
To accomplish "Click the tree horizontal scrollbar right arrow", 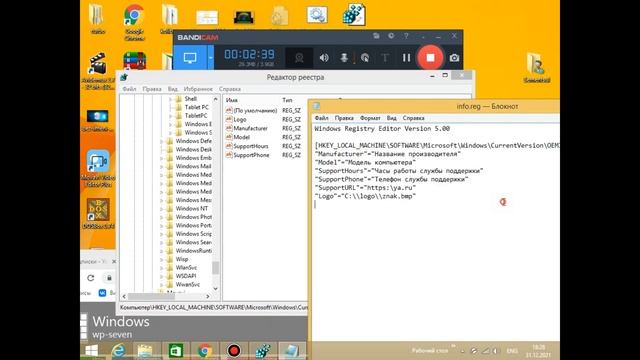I will (x=208, y=296).
